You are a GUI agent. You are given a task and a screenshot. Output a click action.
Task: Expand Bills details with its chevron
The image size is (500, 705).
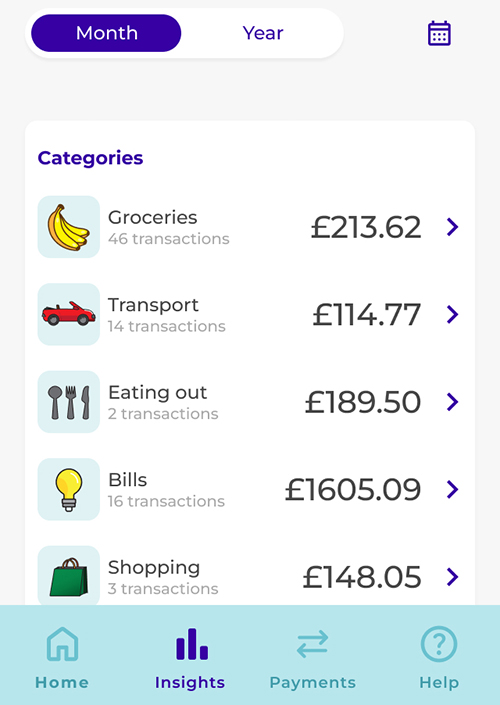(x=453, y=489)
